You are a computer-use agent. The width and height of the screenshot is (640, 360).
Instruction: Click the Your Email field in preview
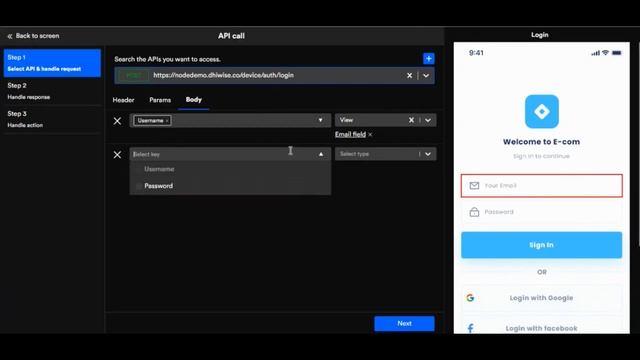(x=542, y=186)
